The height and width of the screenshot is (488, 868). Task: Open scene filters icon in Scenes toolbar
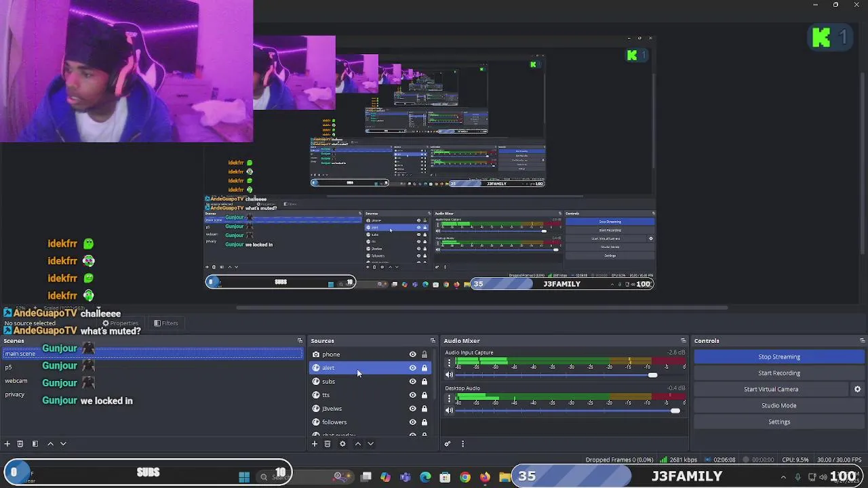[x=35, y=444]
